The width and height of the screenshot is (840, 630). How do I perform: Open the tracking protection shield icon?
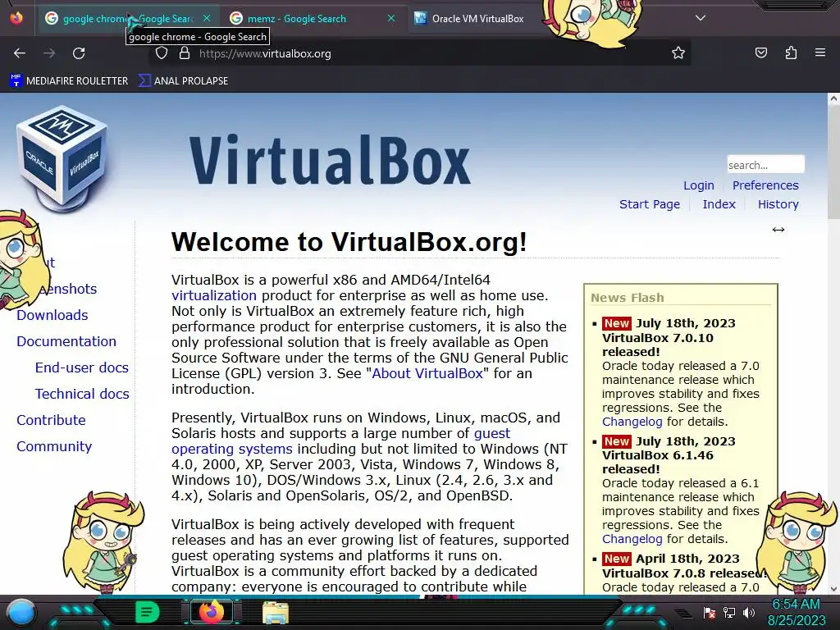click(x=162, y=53)
